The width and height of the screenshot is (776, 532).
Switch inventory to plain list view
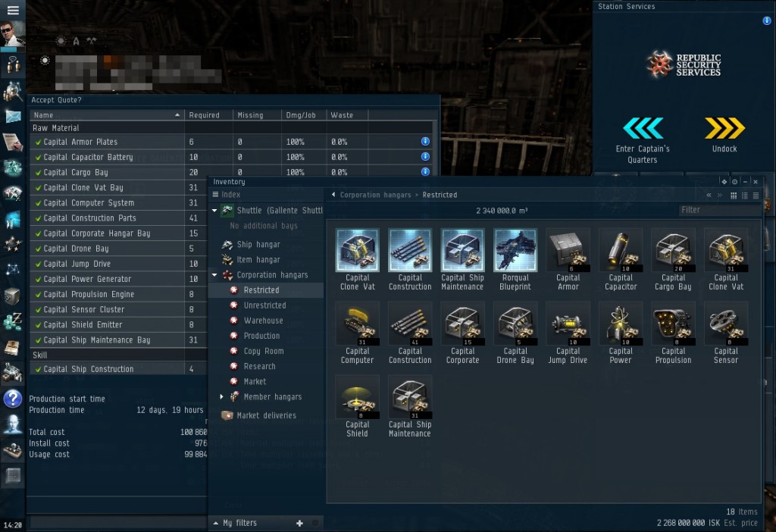click(x=756, y=196)
